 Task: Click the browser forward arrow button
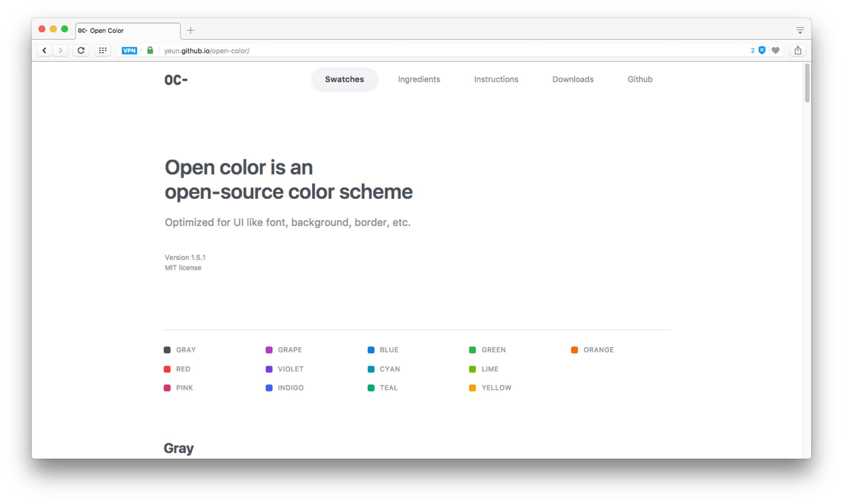tap(60, 51)
